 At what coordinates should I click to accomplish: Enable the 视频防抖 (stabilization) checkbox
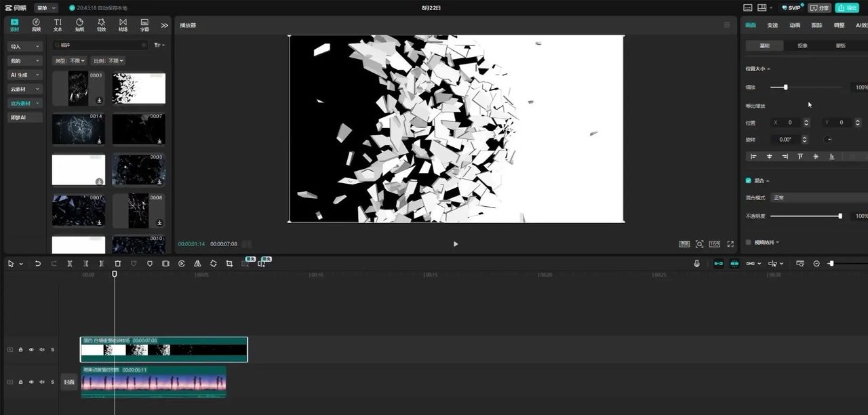(x=749, y=242)
